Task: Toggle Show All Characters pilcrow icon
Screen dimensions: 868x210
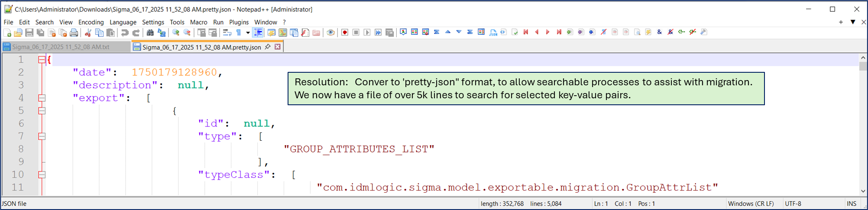Action: pos(239,32)
